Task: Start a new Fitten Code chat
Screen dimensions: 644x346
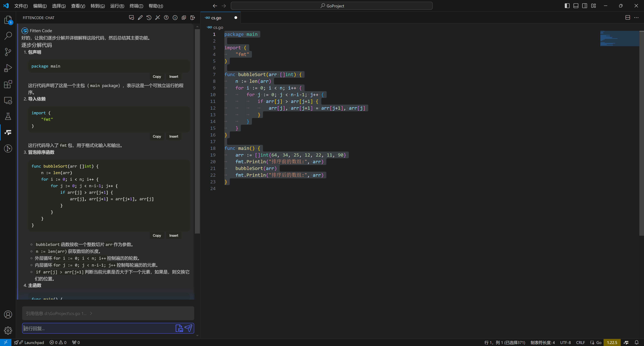Action: coord(131,17)
